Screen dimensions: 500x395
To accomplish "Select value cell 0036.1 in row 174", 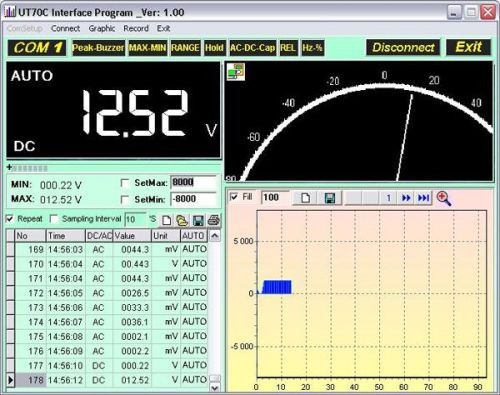I will click(132, 322).
